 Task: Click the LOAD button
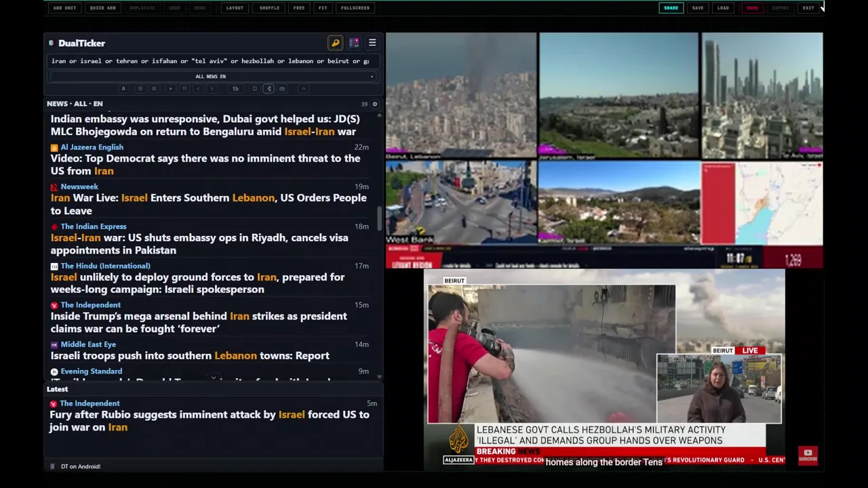(x=723, y=7)
